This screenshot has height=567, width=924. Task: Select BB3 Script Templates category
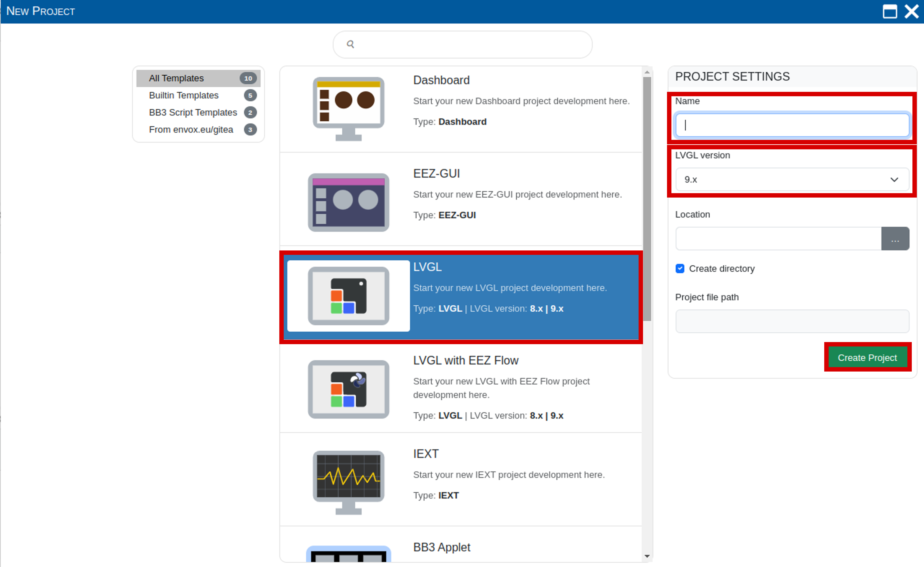pos(198,112)
